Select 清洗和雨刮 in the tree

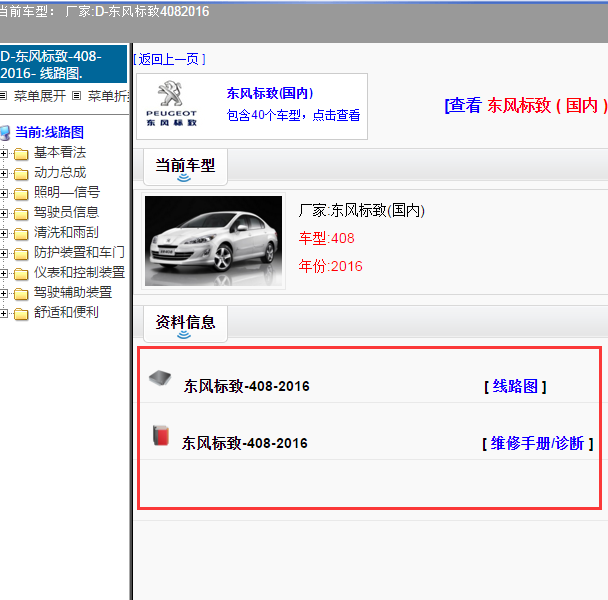coord(66,233)
